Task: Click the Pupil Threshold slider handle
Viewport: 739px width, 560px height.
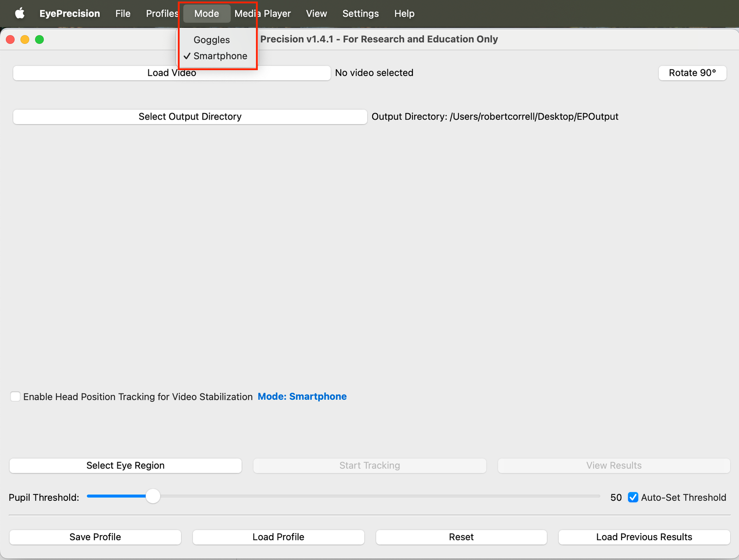Action: (153, 496)
